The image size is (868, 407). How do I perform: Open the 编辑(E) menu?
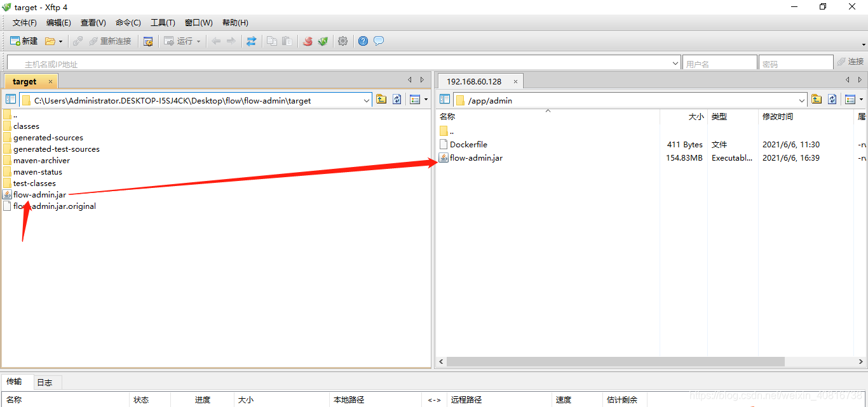58,23
